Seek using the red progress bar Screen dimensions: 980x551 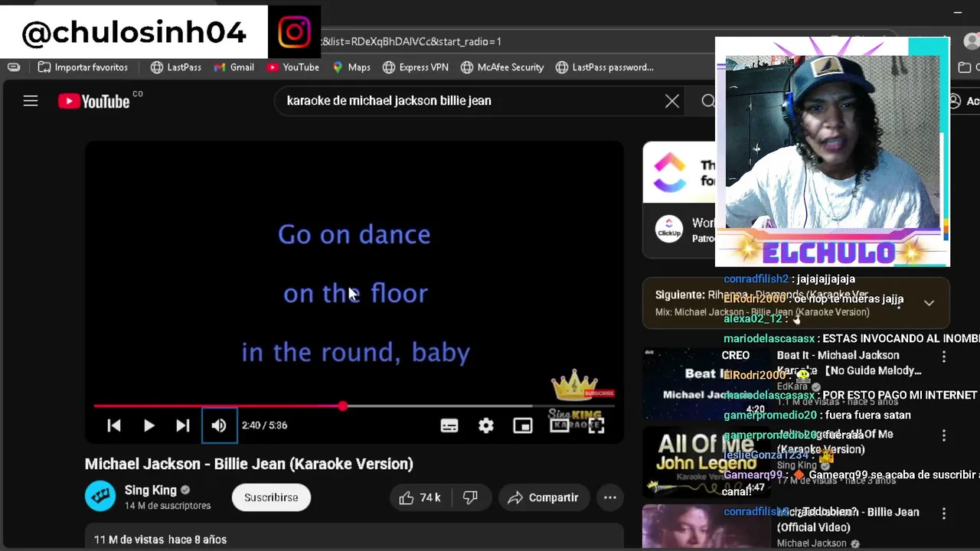[x=354, y=406]
